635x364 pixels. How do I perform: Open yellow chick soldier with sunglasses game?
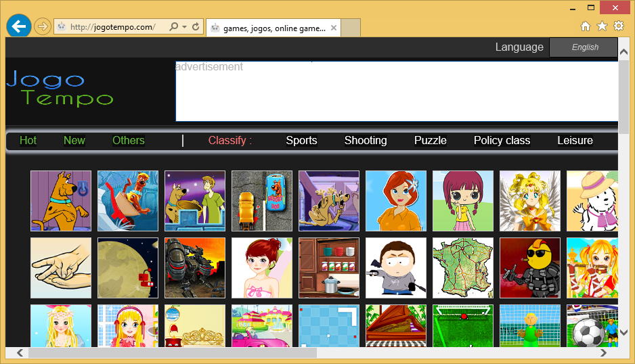(x=530, y=268)
